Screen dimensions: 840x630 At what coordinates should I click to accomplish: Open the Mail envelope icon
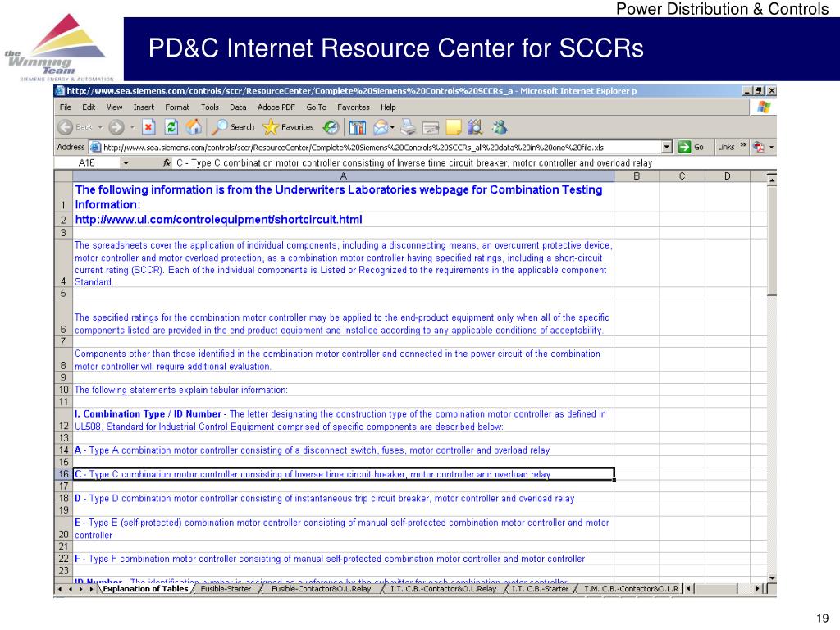[x=381, y=127]
